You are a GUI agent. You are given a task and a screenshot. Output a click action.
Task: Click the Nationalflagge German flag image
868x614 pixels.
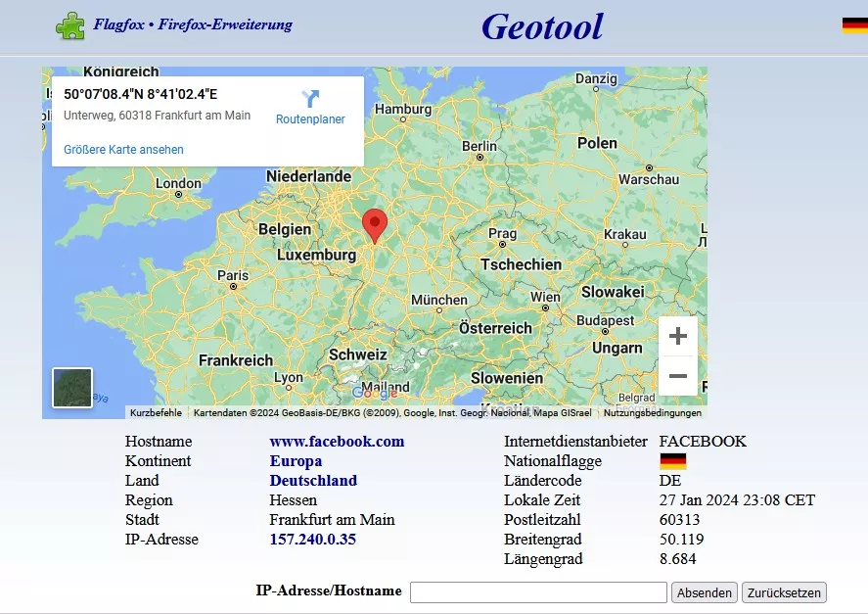click(x=673, y=461)
